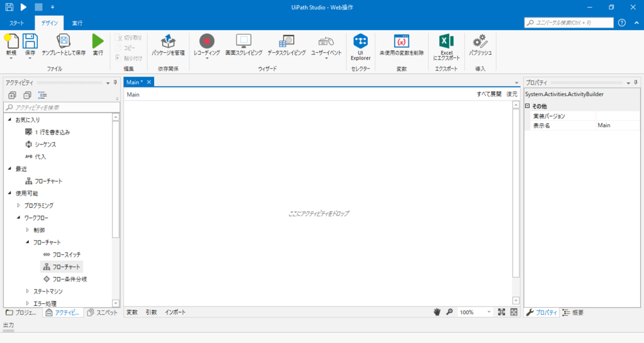
Task: Open the 100% zoom dropdown
Action: (x=489, y=312)
